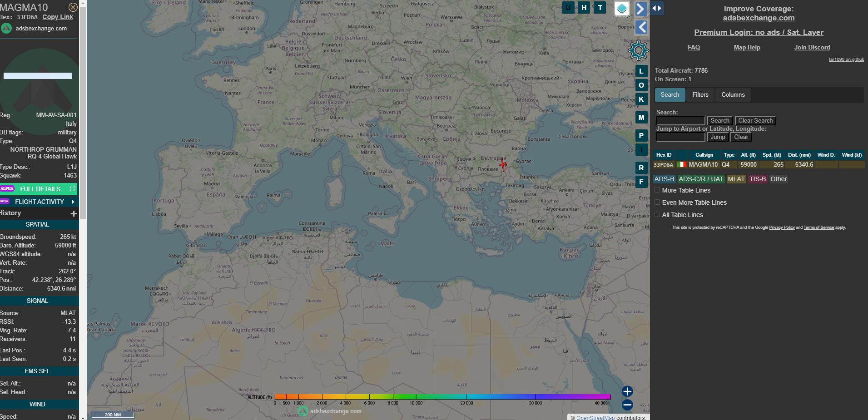The image size is (868, 420).
Task: Select the red aircraft icon on the map
Action: tap(503, 164)
